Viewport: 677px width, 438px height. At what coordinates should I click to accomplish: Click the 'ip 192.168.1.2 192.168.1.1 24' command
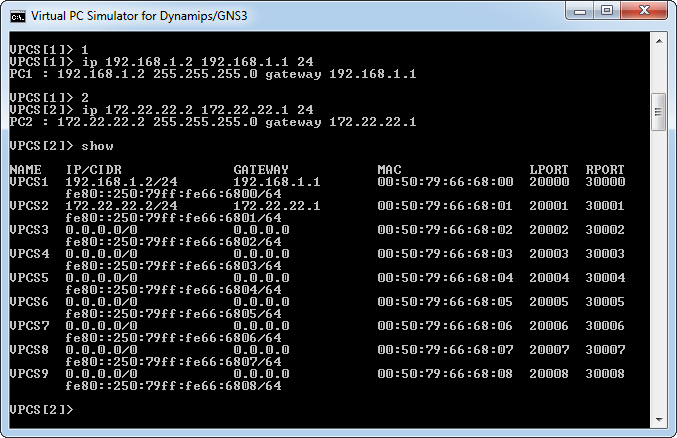click(x=161, y=62)
